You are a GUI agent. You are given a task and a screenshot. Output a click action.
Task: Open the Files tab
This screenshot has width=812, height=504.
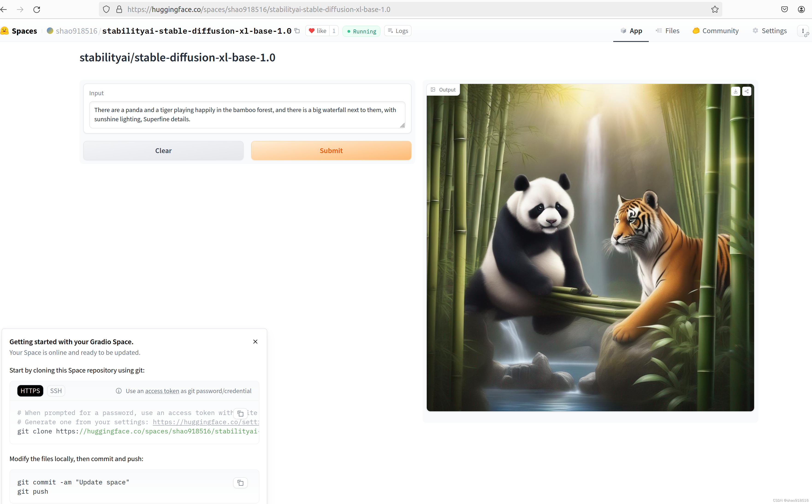667,31
